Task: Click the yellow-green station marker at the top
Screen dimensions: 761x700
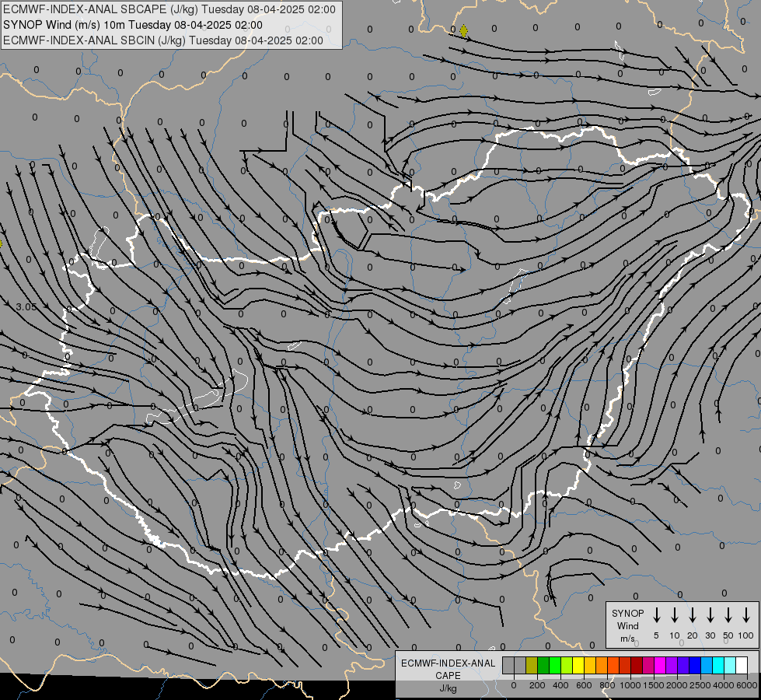Action: click(x=463, y=31)
